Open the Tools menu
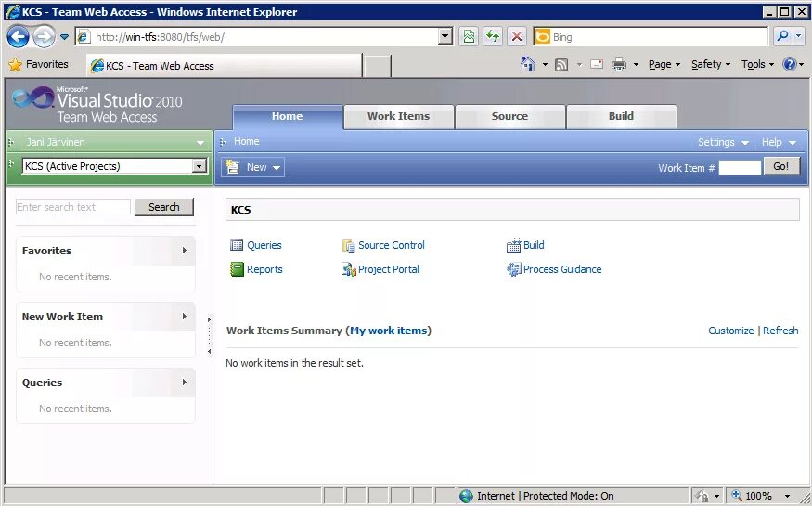This screenshot has height=506, width=812. (x=757, y=65)
